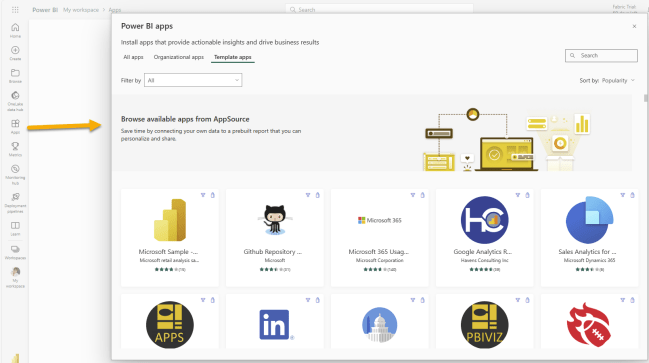
Task: Click the GitHub octocat app logo
Action: click(275, 220)
